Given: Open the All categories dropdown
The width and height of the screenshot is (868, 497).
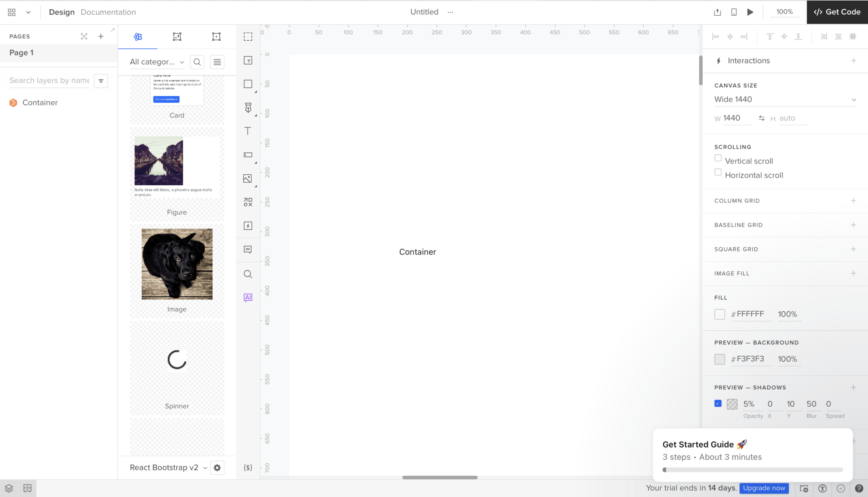Looking at the screenshot, I should click(x=157, y=61).
